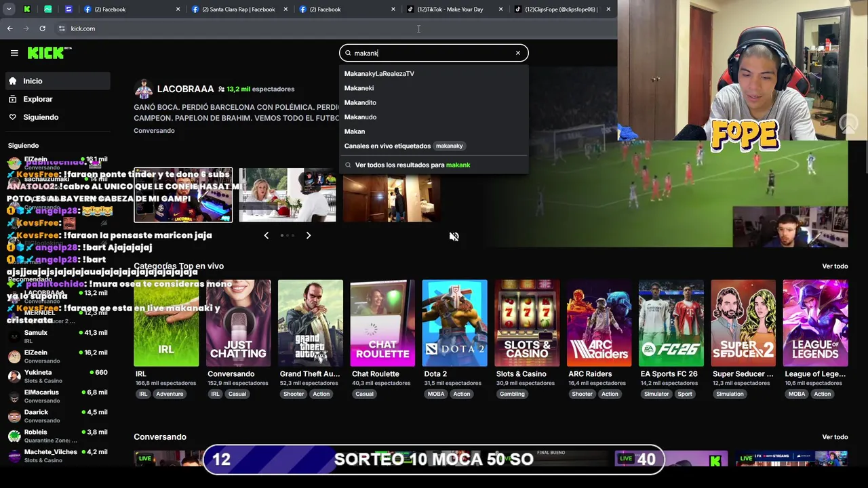Click the site info icon beside kick.com
The height and width of the screenshot is (488, 868).
click(x=62, y=28)
